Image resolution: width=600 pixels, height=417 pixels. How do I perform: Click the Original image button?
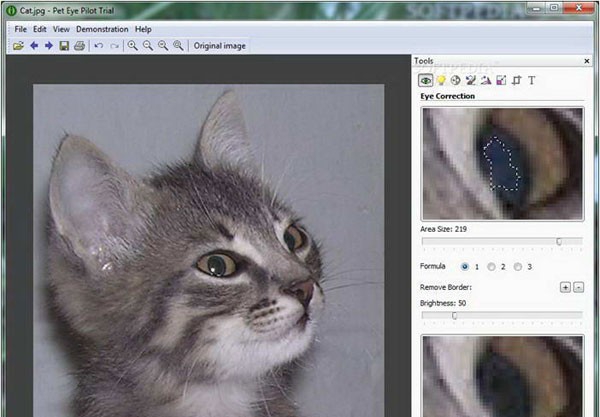tap(220, 46)
